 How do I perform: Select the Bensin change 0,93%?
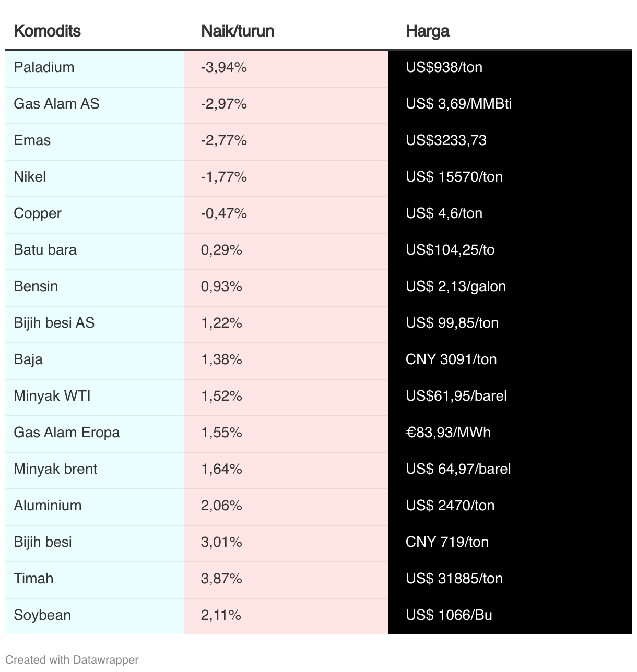(221, 286)
